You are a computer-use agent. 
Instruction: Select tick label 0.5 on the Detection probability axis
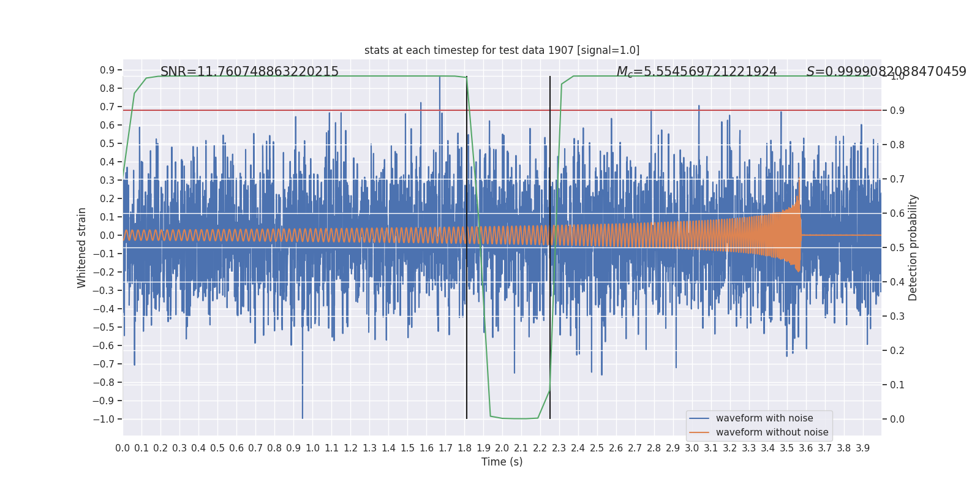(897, 248)
